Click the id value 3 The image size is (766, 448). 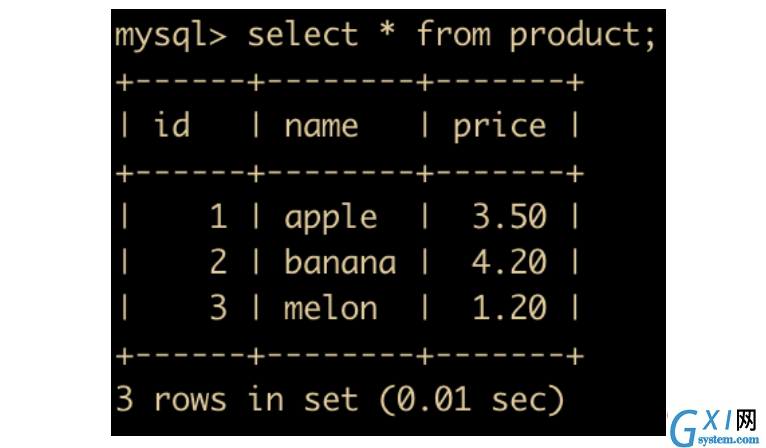(x=218, y=308)
